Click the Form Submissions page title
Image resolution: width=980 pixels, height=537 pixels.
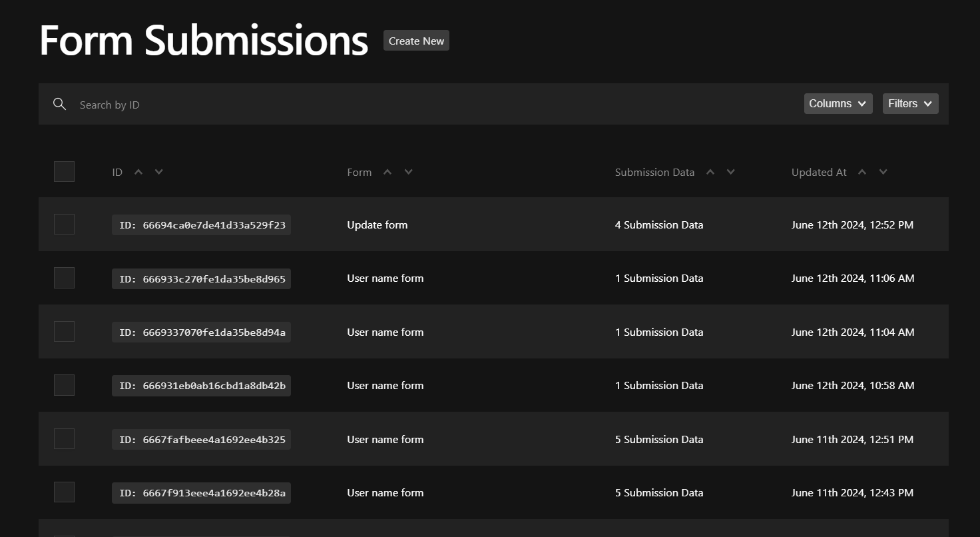(x=204, y=40)
